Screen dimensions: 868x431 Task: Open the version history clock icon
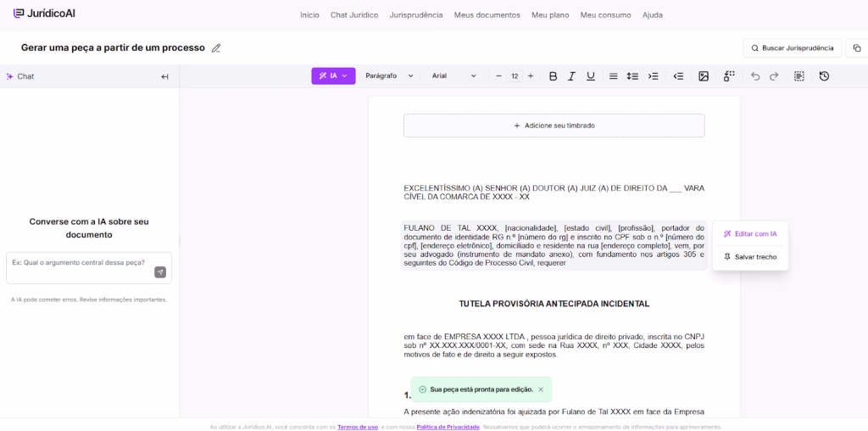tap(824, 76)
